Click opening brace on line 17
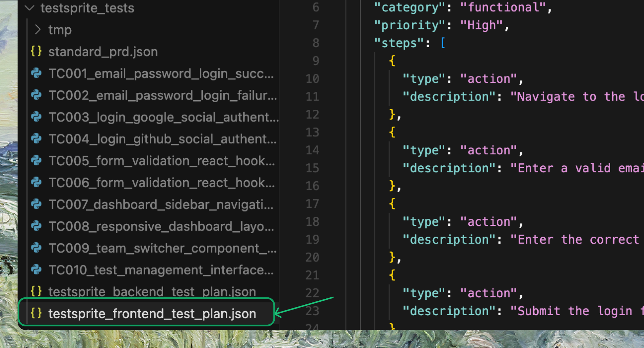The width and height of the screenshot is (644, 348). pos(392,204)
